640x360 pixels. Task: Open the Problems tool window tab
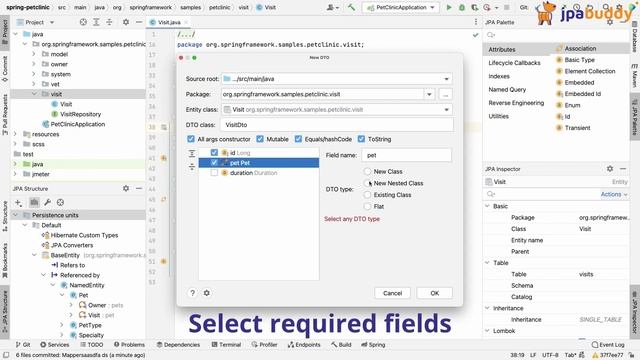[129, 345]
